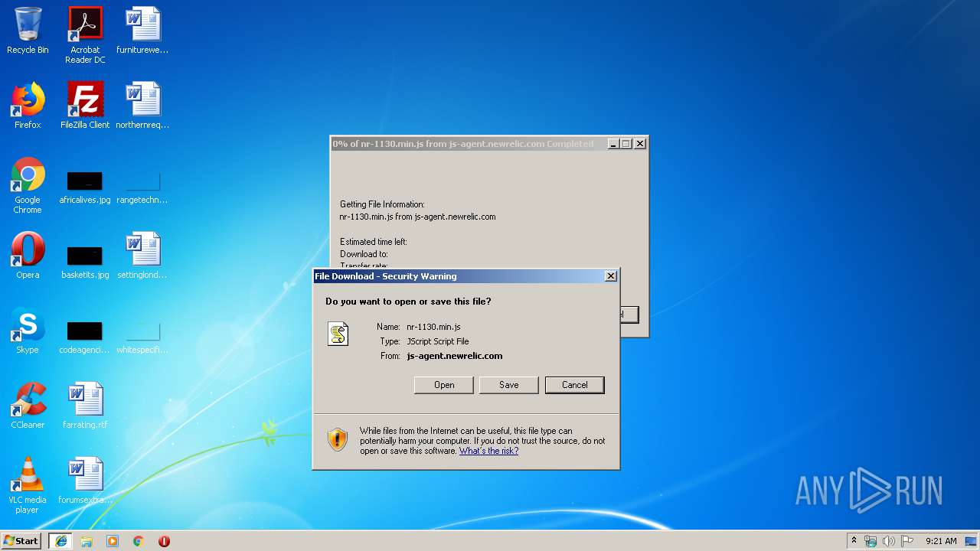Open Windows Explorer from the taskbar
Viewport: 980px width, 551px height.
87,541
